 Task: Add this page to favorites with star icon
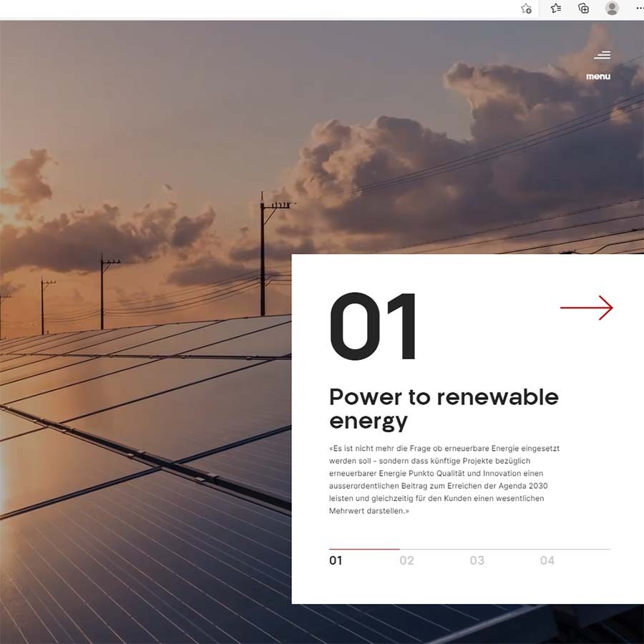526,9
